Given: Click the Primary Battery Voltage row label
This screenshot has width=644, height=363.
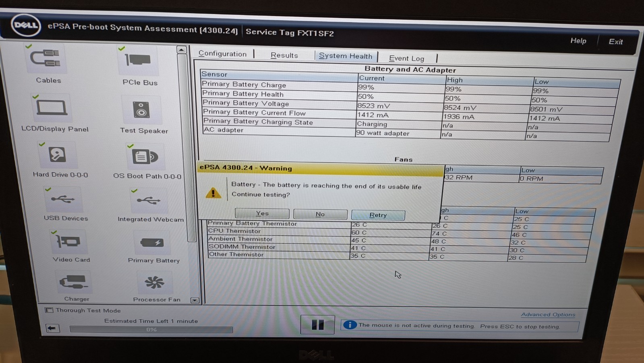Looking at the screenshot, I should click(x=246, y=103).
